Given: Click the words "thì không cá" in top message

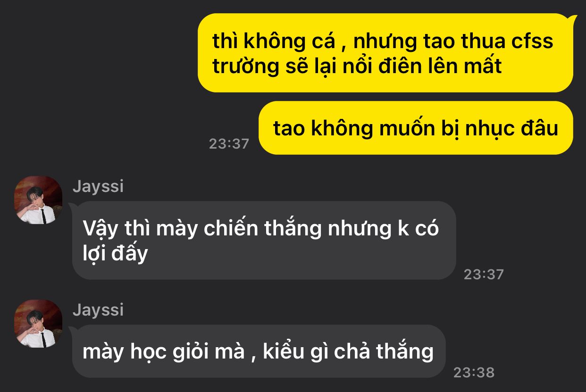Looking at the screenshot, I should pyautogui.click(x=274, y=42).
